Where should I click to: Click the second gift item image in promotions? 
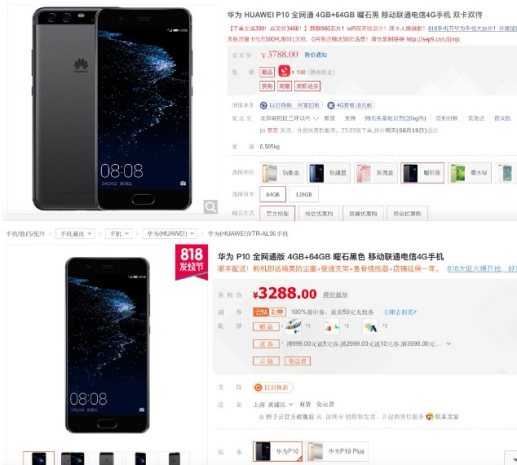[x=332, y=327]
